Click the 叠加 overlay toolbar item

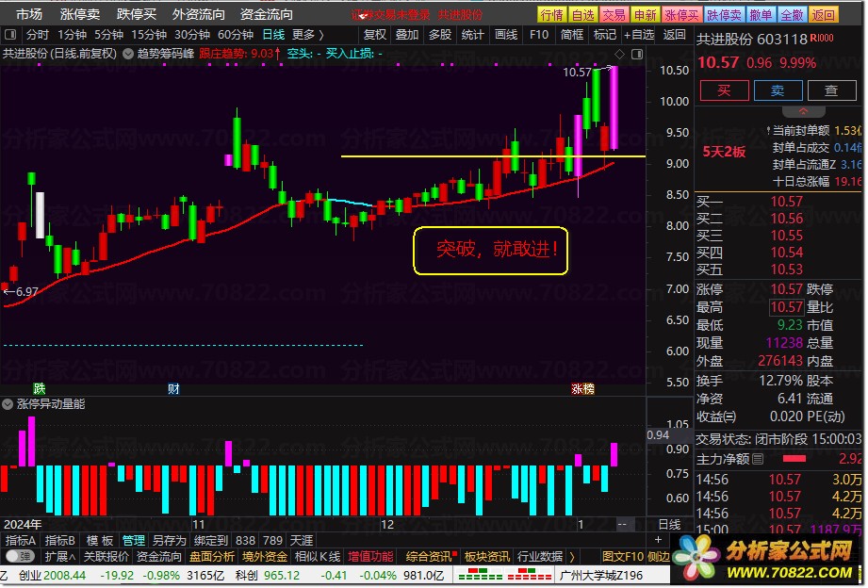click(407, 35)
